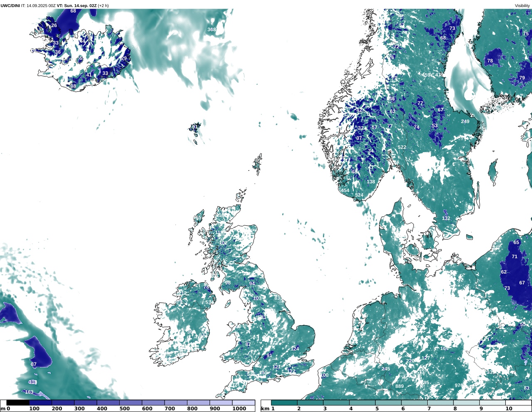Click the '500' tick label on meter legend

(x=125, y=409)
